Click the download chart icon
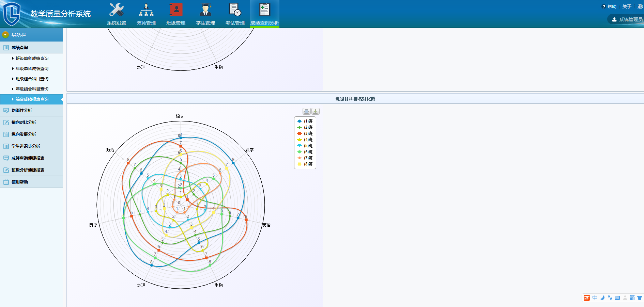The image size is (644, 307). coord(316,111)
